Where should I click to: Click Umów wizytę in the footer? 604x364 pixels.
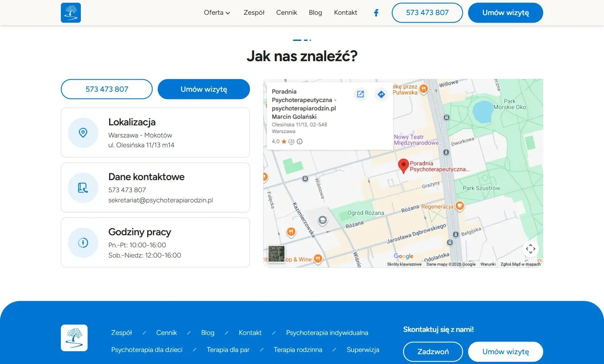click(505, 352)
